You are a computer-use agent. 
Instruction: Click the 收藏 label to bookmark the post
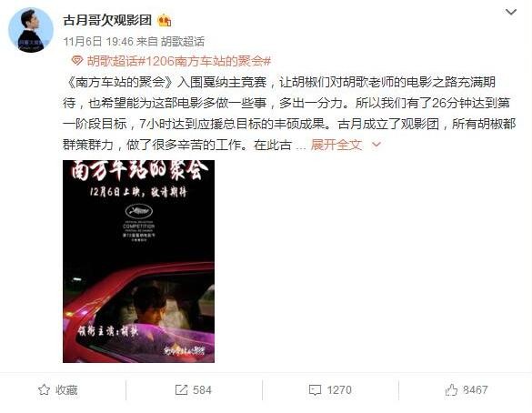pos(66,390)
